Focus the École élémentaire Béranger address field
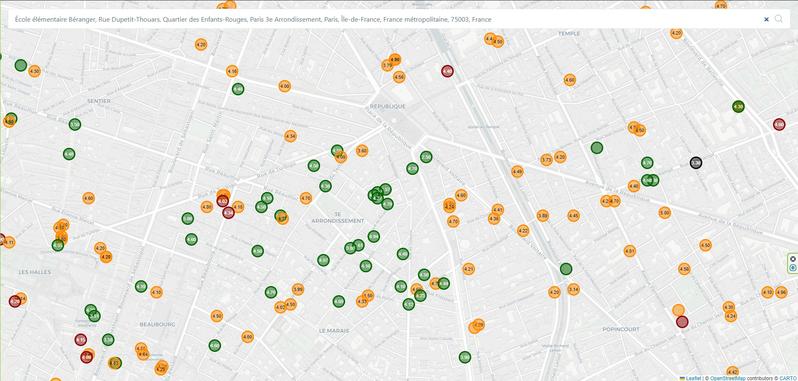This screenshot has width=798, height=381. (387, 19)
